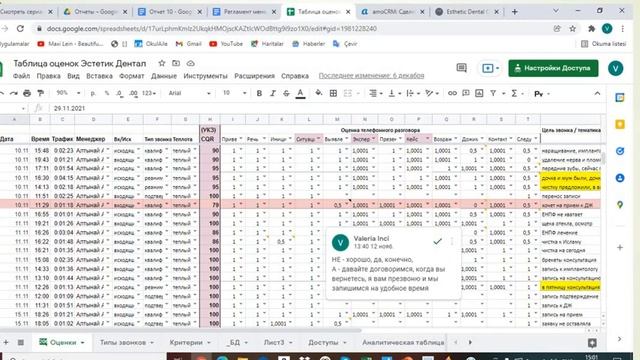
Task: Pick the fill color bucket tool
Action: point(318,93)
